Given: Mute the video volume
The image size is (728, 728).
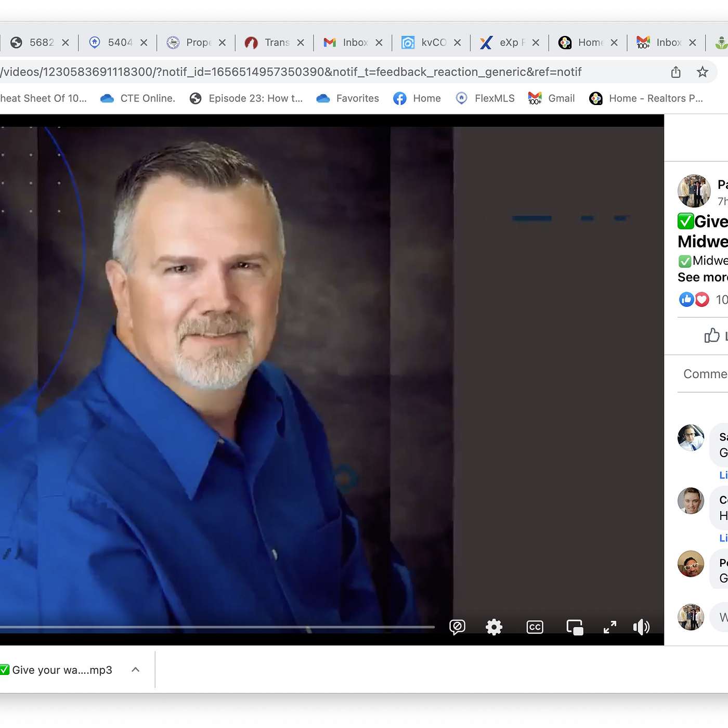Looking at the screenshot, I should (641, 627).
